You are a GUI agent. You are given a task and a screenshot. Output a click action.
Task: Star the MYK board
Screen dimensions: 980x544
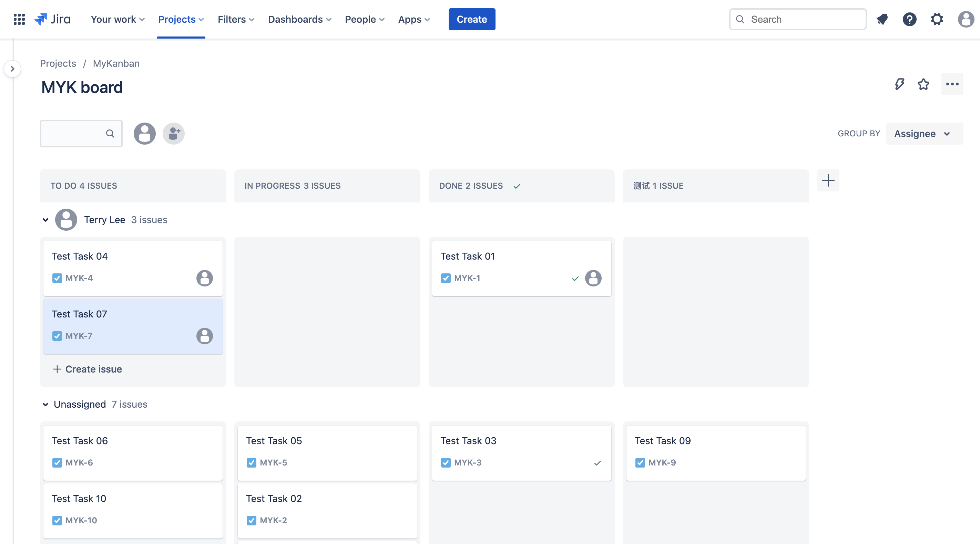[923, 84]
